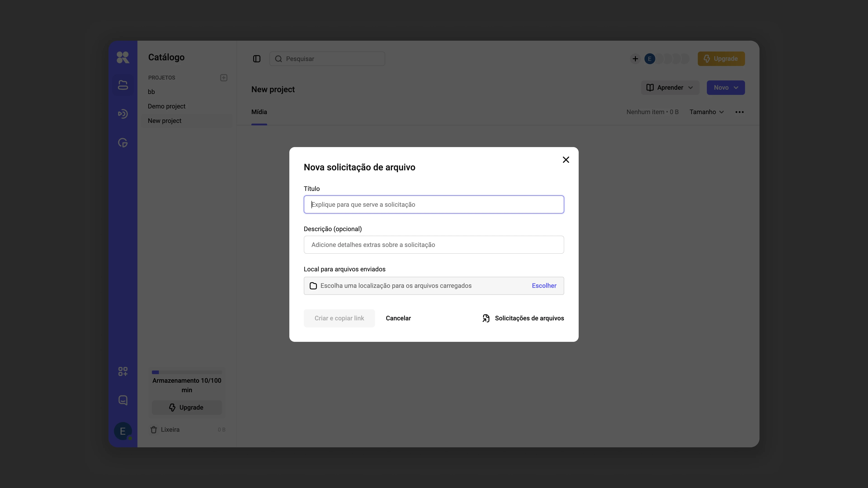868x488 pixels.
Task: Click the app logo at top left
Action: point(123,57)
